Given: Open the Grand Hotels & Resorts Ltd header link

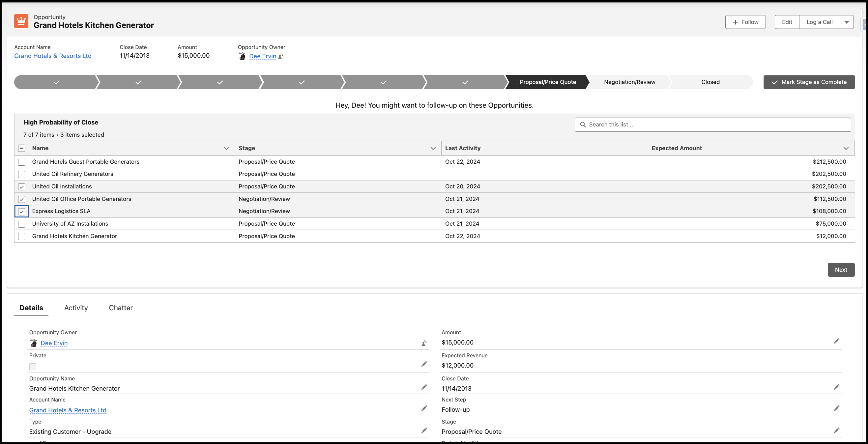Looking at the screenshot, I should [x=53, y=56].
